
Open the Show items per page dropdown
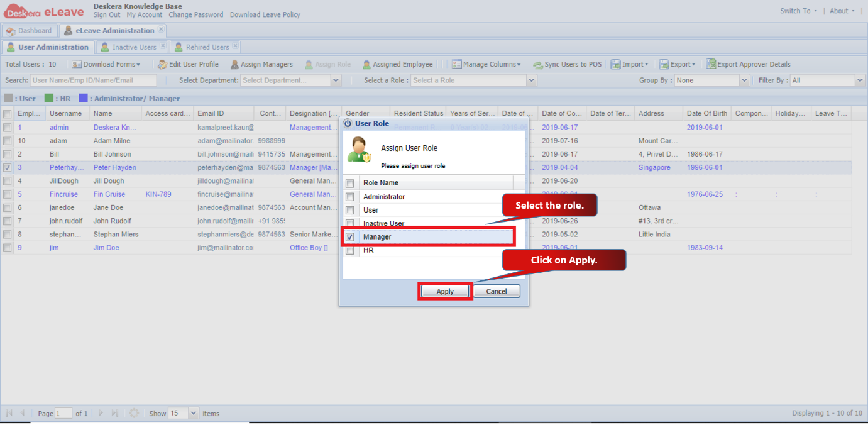(194, 413)
